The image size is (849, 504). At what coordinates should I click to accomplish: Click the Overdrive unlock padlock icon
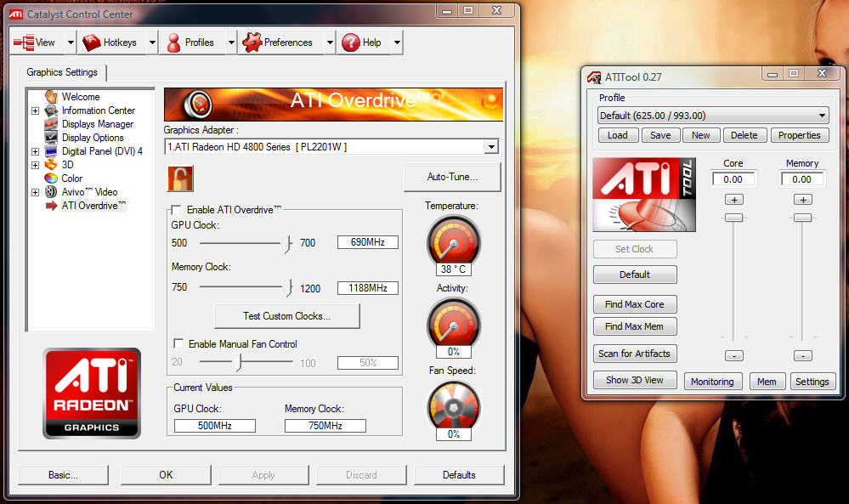coord(180,178)
